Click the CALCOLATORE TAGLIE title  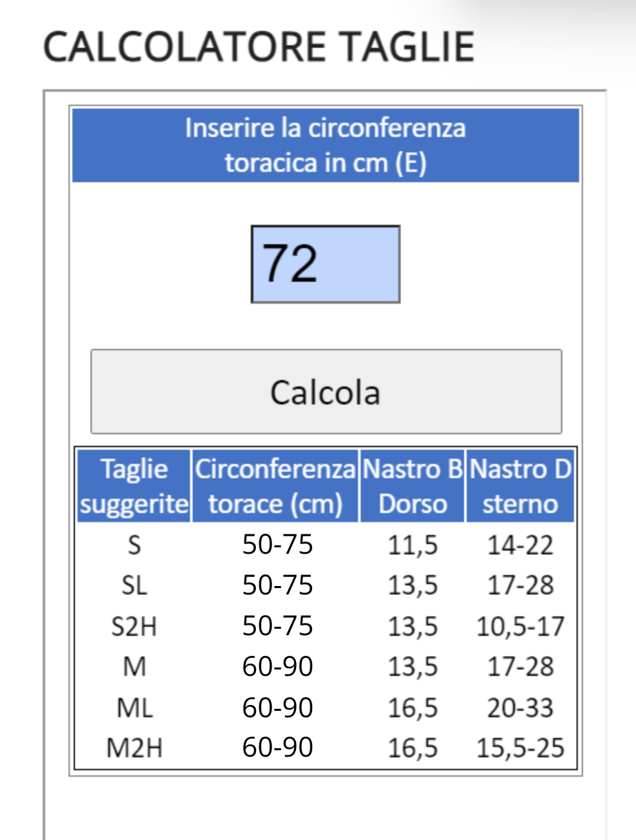(x=259, y=47)
